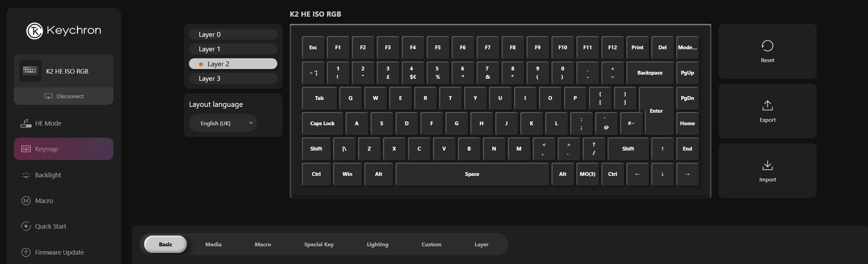This screenshot has height=264, width=868.
Task: Select Layer 0
Action: click(233, 34)
